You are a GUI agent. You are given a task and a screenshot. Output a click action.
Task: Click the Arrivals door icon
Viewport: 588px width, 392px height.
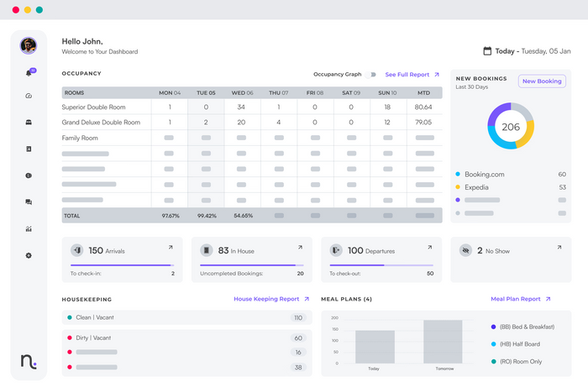click(77, 250)
